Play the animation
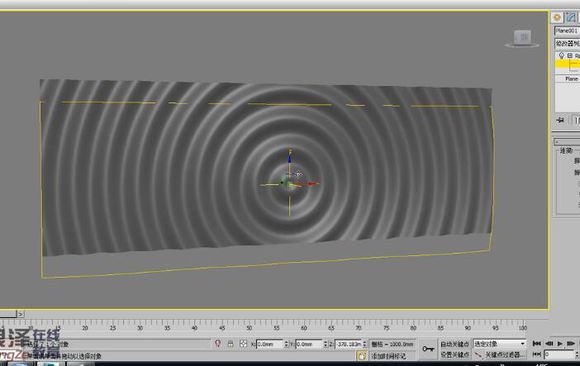 [560, 344]
